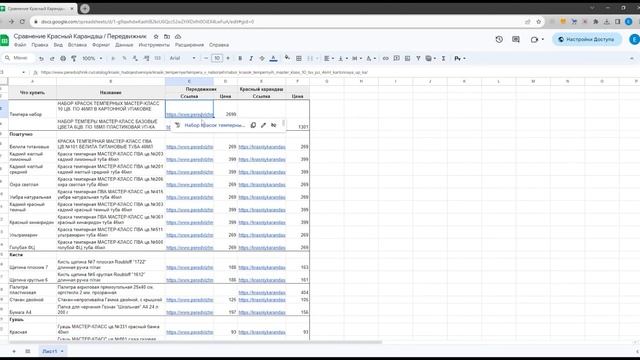Open the number format 123 menu
The height and width of the screenshot is (360, 640).
158,58
